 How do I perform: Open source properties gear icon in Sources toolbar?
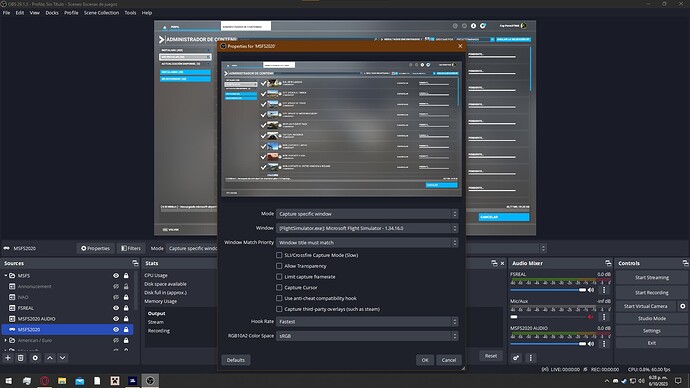tap(35, 358)
